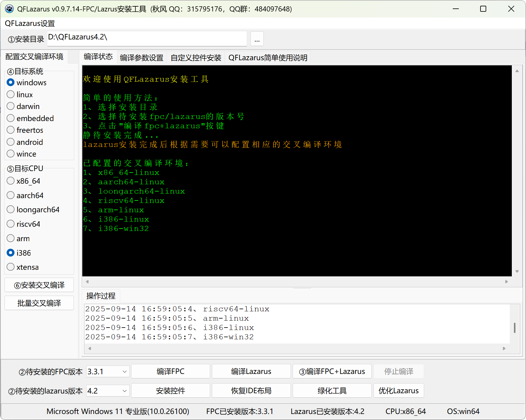
Task: Open the QFLazarus设置 menu
Action: coord(29,23)
